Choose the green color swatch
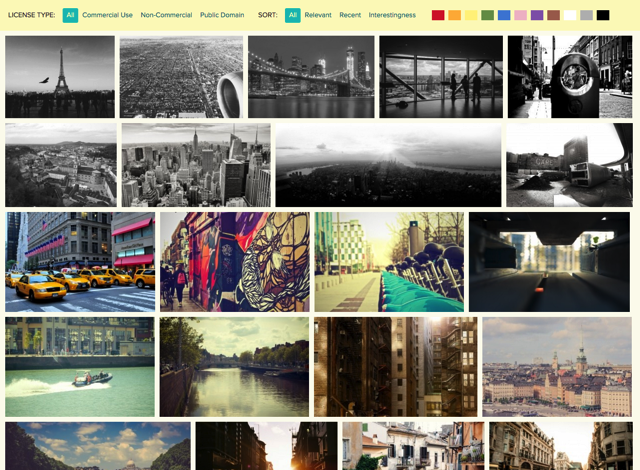 [x=487, y=15]
